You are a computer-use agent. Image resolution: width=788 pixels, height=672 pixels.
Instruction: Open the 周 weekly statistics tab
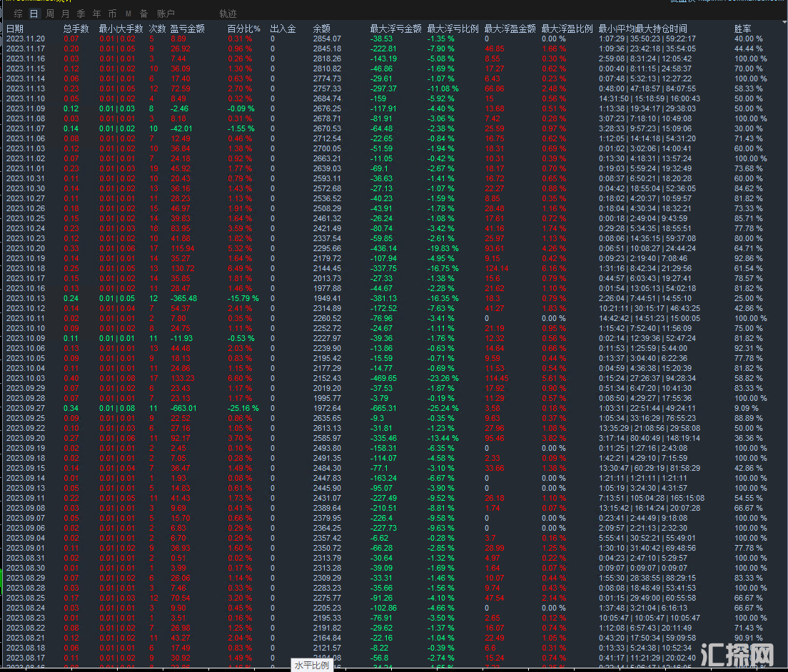(x=49, y=14)
